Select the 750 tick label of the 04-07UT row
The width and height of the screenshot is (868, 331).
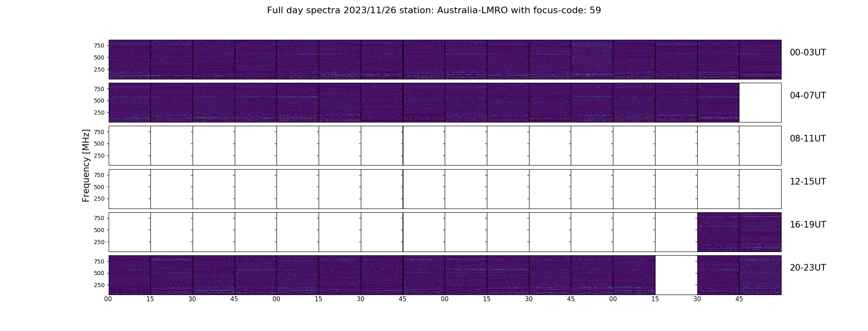(x=99, y=89)
